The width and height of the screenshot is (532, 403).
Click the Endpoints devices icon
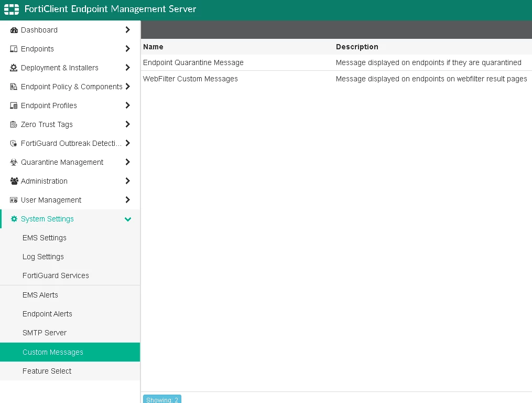pos(14,49)
